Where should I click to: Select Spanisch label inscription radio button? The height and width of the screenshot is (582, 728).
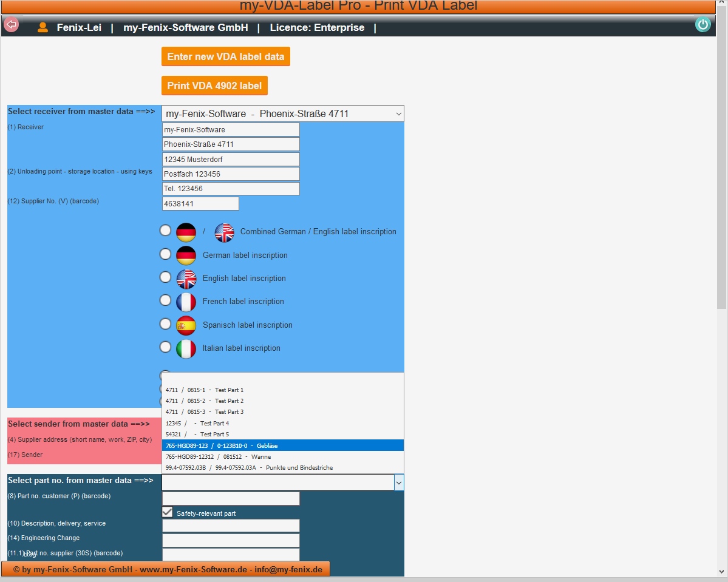[165, 323]
